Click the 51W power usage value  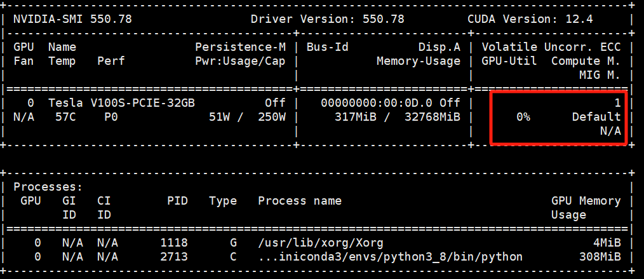tap(220, 118)
